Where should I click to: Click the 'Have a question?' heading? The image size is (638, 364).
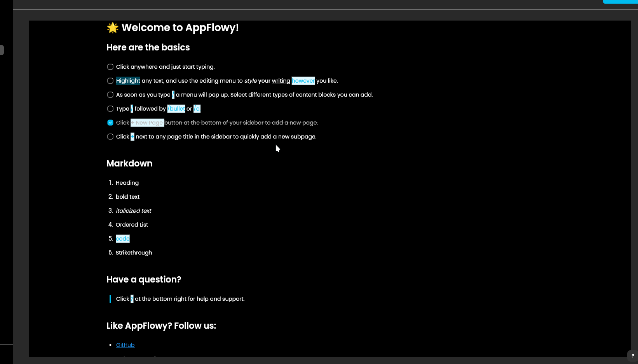click(144, 279)
